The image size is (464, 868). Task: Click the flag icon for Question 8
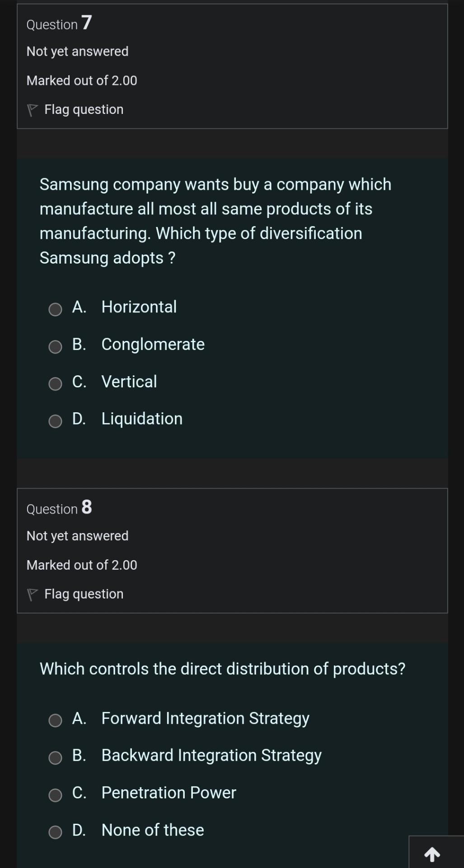coord(32,594)
